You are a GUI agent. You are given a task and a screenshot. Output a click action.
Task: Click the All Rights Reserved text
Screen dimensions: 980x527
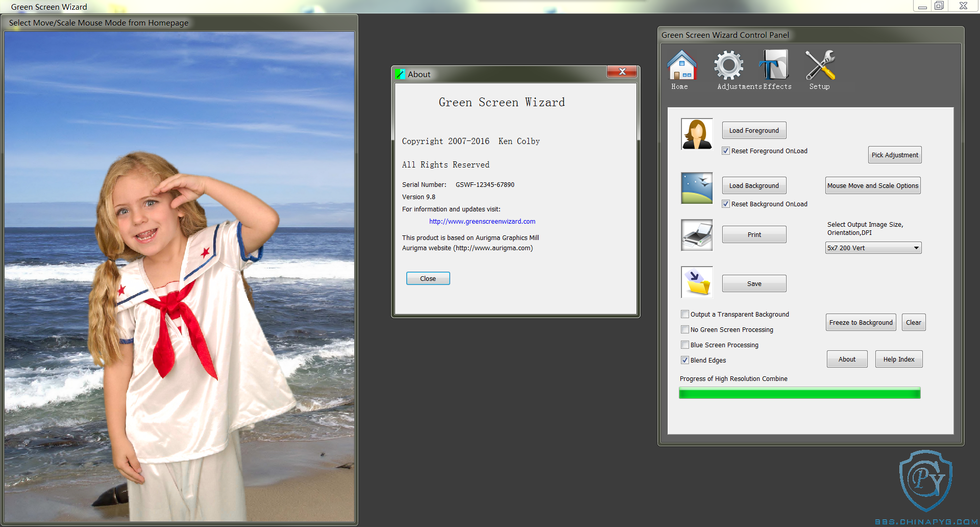click(x=446, y=164)
